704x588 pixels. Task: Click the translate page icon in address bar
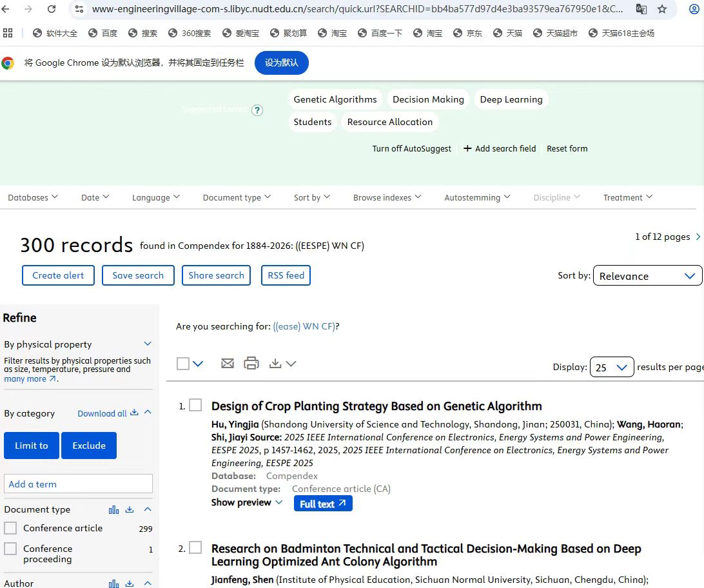tap(641, 9)
